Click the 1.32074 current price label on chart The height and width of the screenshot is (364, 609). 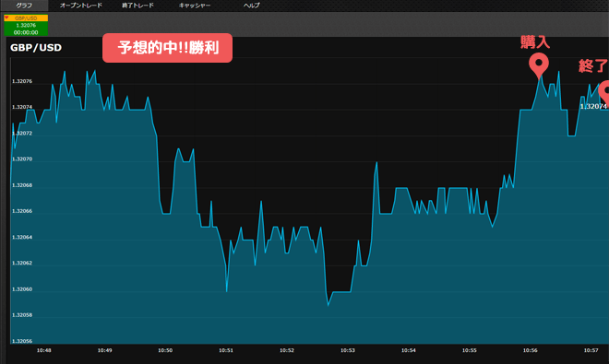(593, 106)
